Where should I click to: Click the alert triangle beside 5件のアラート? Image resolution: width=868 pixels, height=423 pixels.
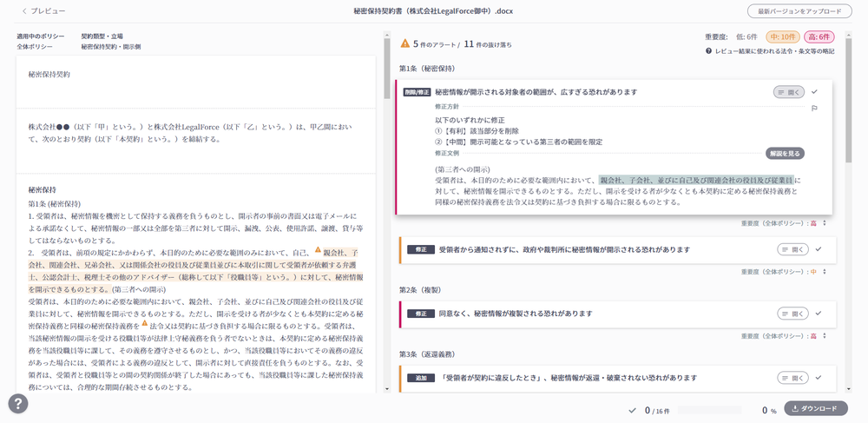(404, 43)
